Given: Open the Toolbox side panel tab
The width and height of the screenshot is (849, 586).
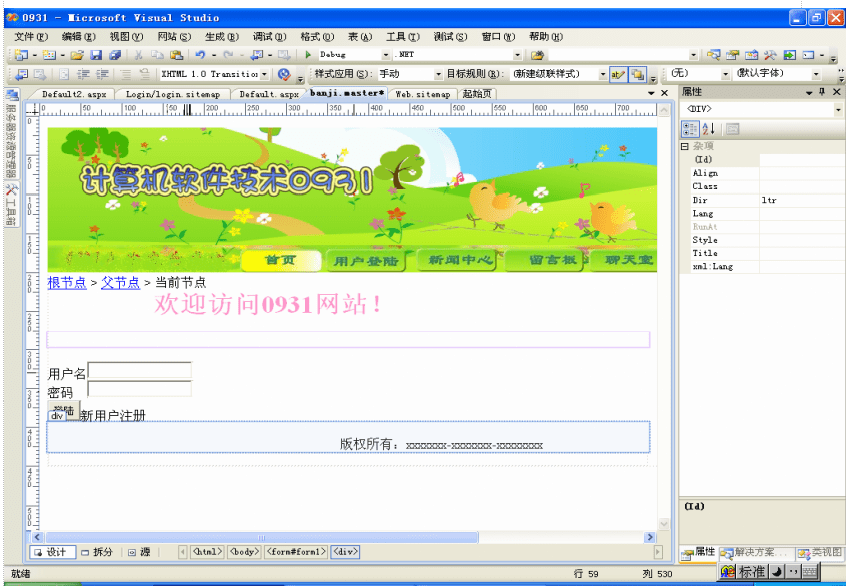Looking at the screenshot, I should click(x=11, y=205).
